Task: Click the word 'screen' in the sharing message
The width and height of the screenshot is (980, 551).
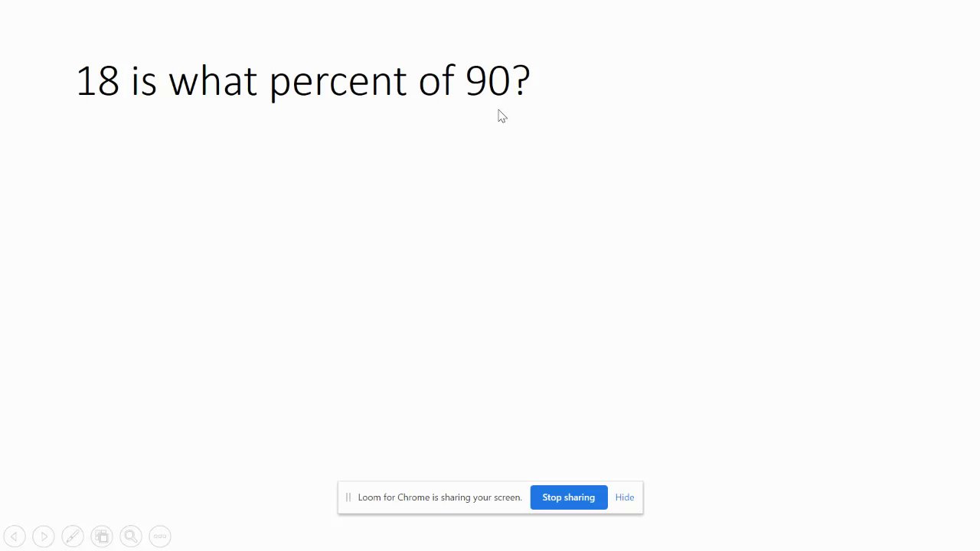Action: 506,497
